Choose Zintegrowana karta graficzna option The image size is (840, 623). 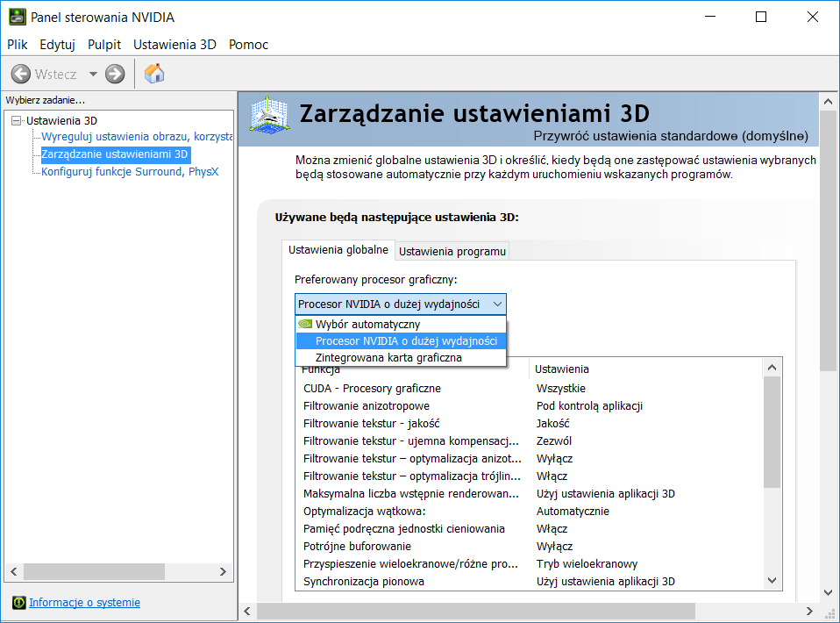tap(401, 358)
